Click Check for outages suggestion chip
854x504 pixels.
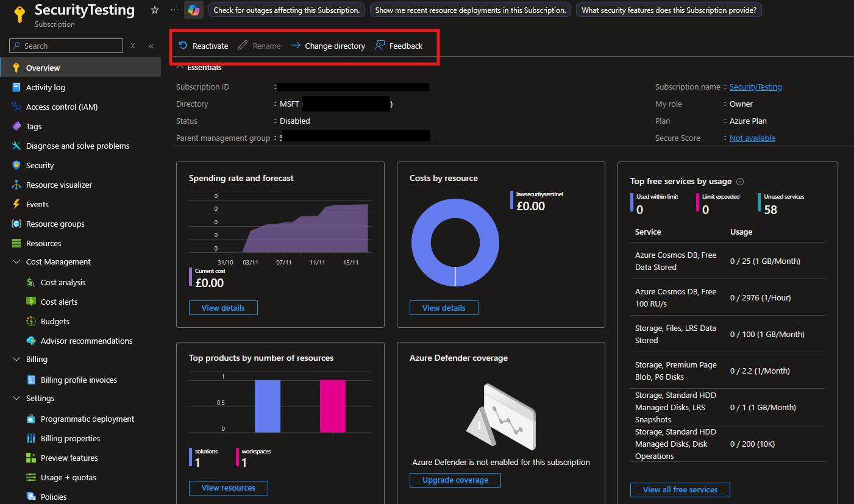point(287,10)
